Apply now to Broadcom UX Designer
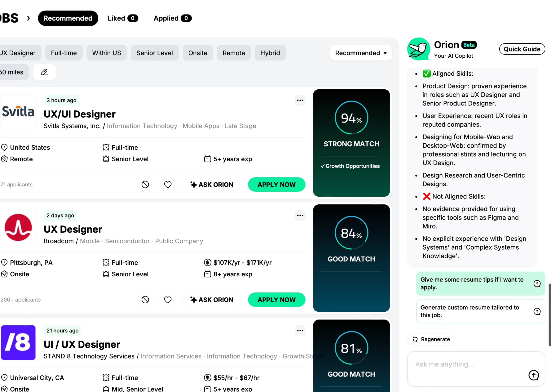551x392 pixels. (x=277, y=300)
